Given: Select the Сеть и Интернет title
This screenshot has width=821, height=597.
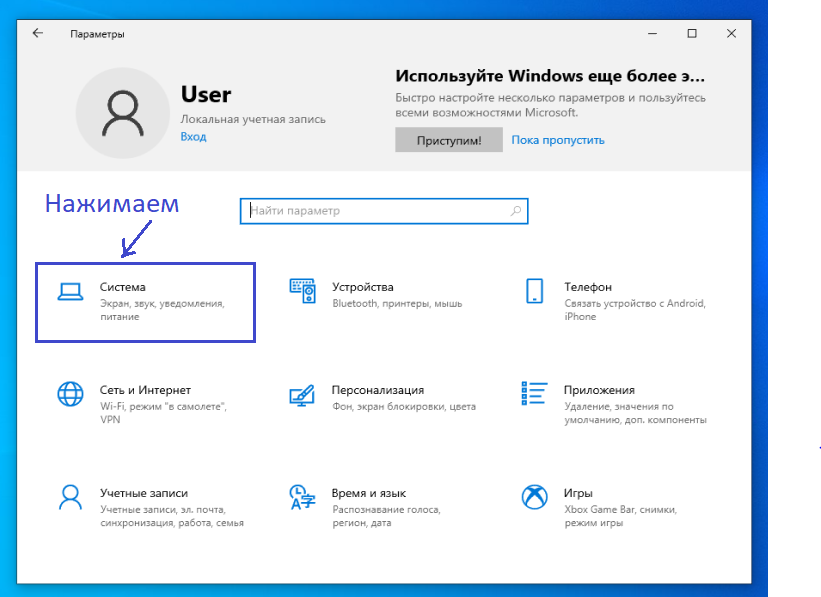Looking at the screenshot, I should [145, 390].
